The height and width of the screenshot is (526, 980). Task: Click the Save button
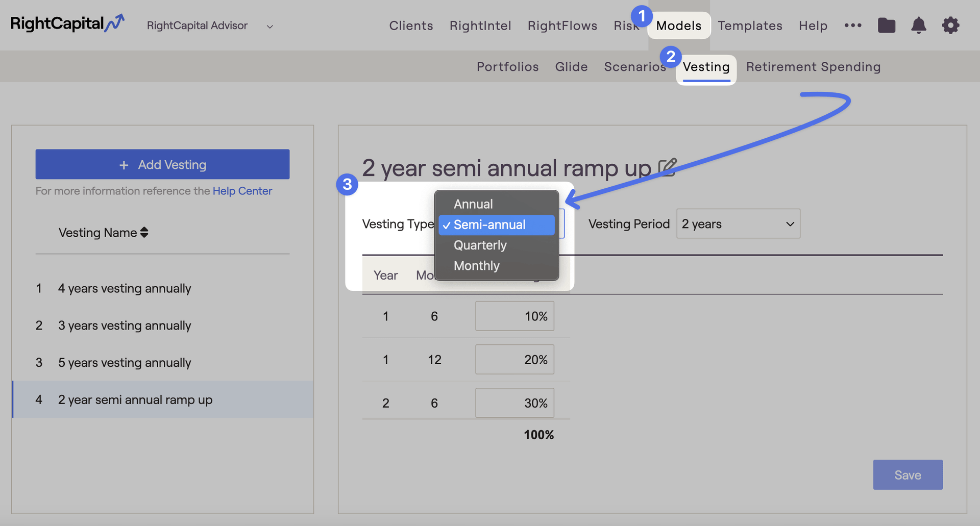pyautogui.click(x=908, y=475)
